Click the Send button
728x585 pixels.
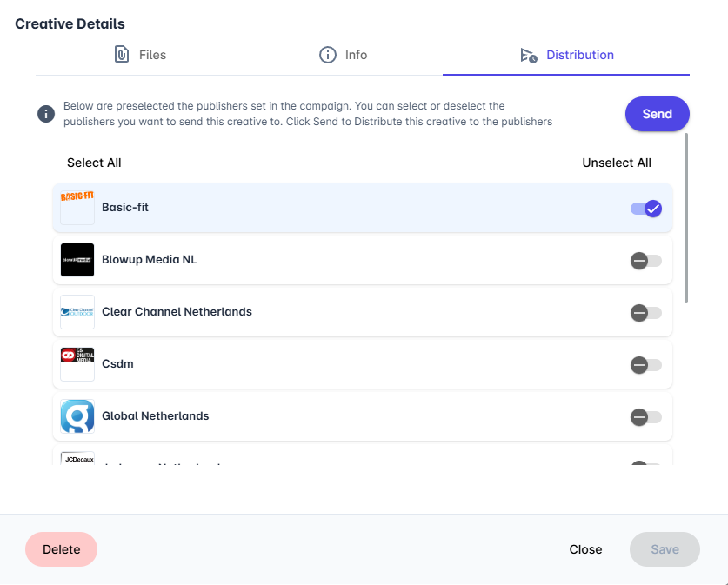coord(657,114)
